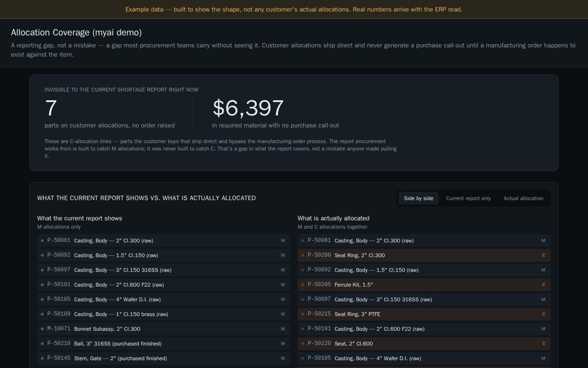Click the Allocation Coverage (myai demo) title
588x368 pixels.
[76, 33]
